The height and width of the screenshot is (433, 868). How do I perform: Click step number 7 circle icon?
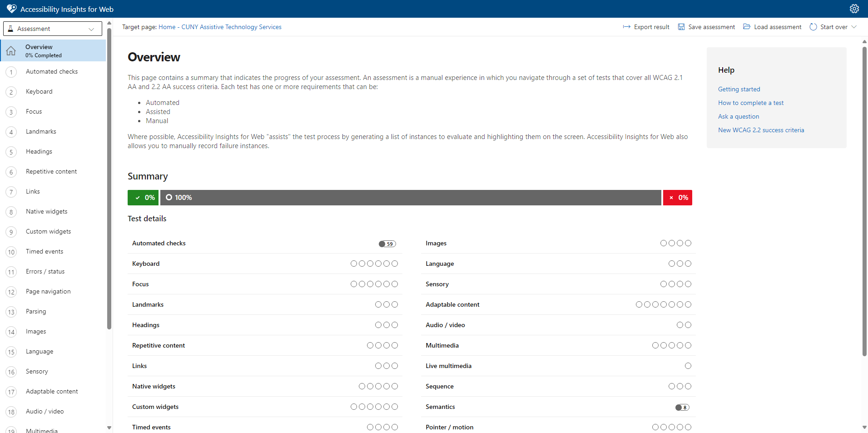click(11, 192)
